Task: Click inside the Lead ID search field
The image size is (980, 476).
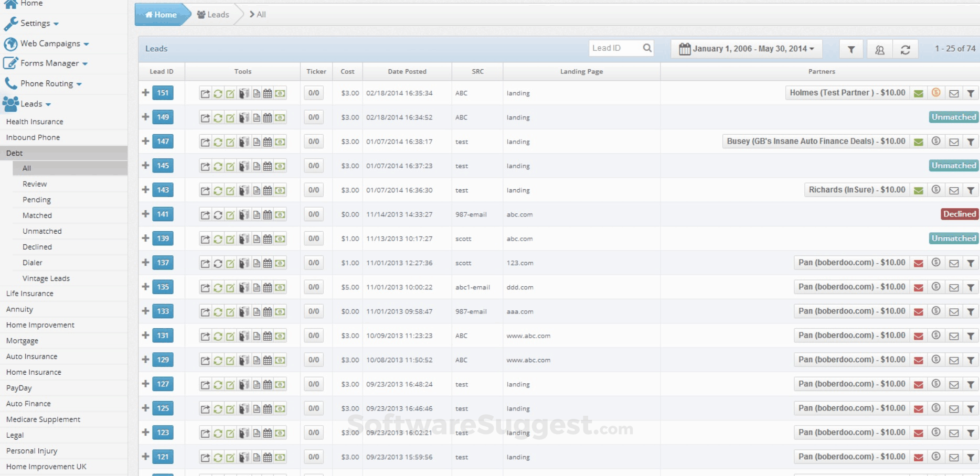Action: (x=616, y=48)
